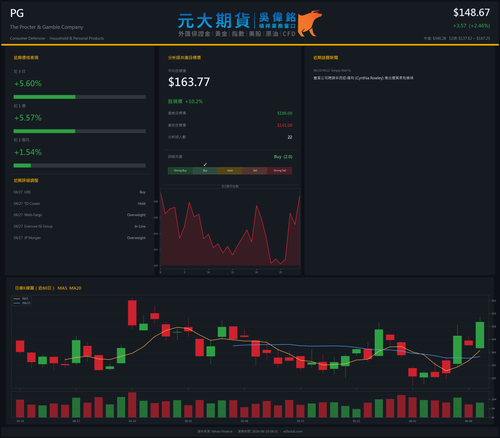This screenshot has height=438, width=500.
Task: Click the checkmark above the Buy rating segment
Action: click(x=205, y=165)
